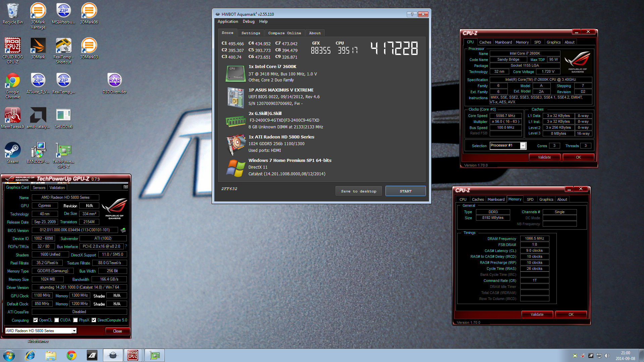Image resolution: width=644 pixels, height=362 pixels.
Task: Open the Google Chrome desktop icon
Action: (13, 86)
